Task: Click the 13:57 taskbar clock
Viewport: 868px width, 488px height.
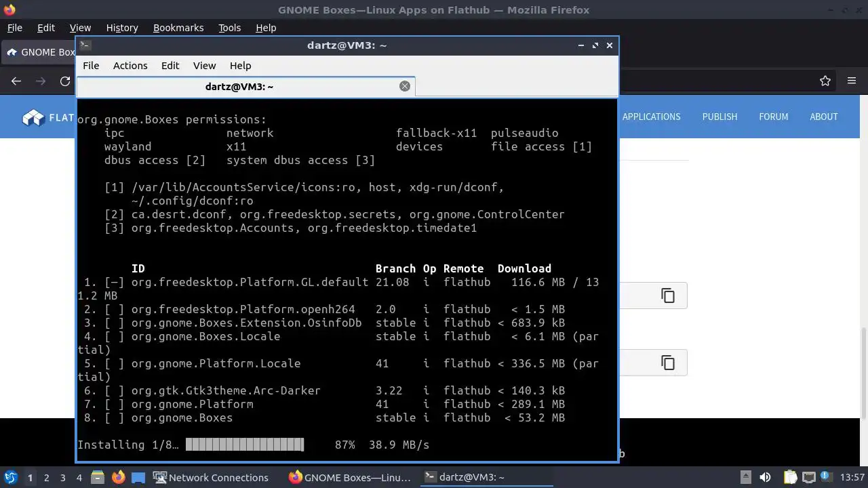Action: [x=852, y=477]
